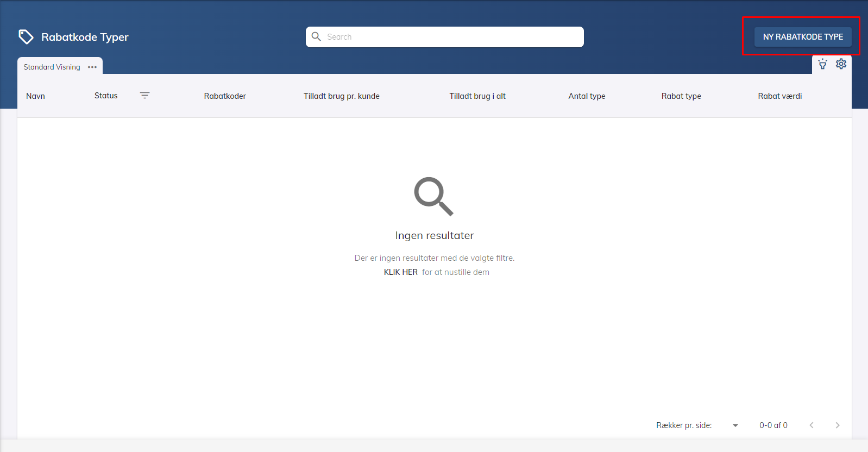Open the table settings gear icon

point(841,64)
